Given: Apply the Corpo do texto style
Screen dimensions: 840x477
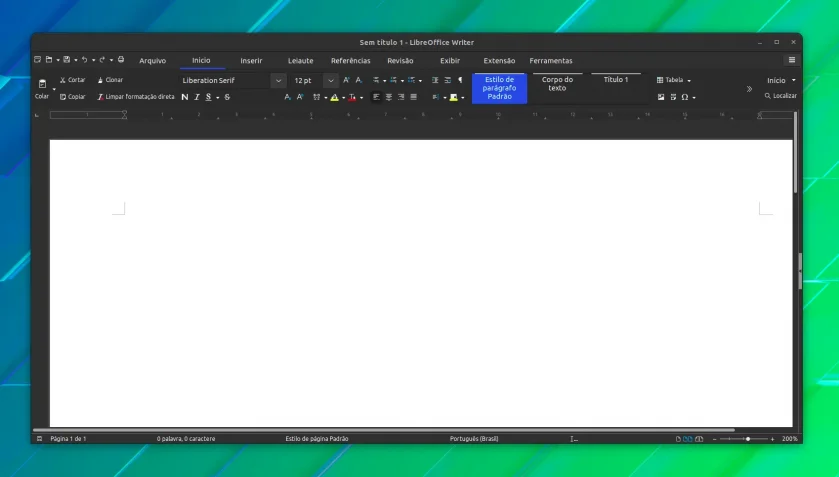Looking at the screenshot, I should click(x=557, y=88).
